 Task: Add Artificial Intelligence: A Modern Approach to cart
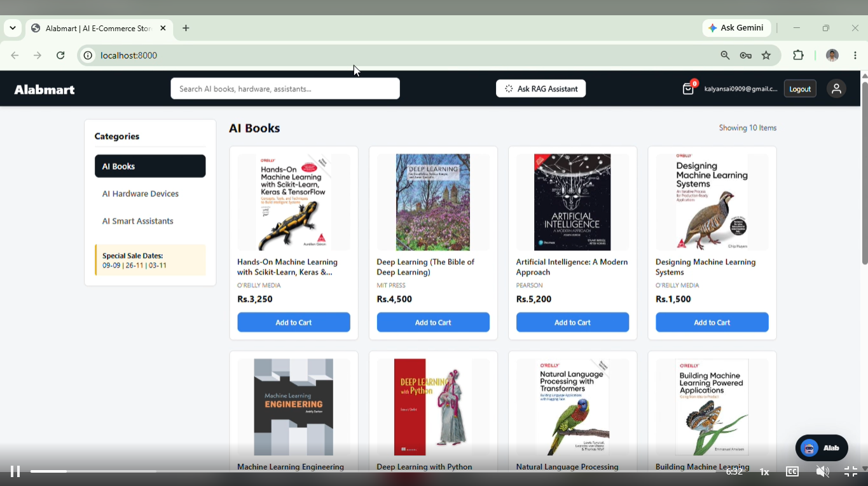[572, 322]
